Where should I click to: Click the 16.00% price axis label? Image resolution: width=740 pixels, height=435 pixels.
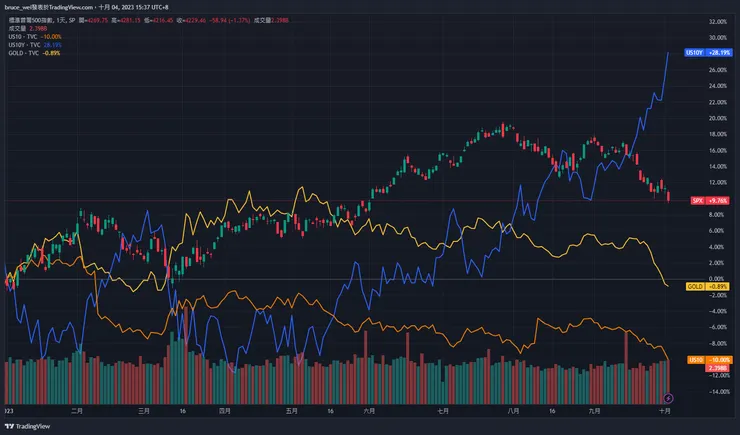(717, 151)
